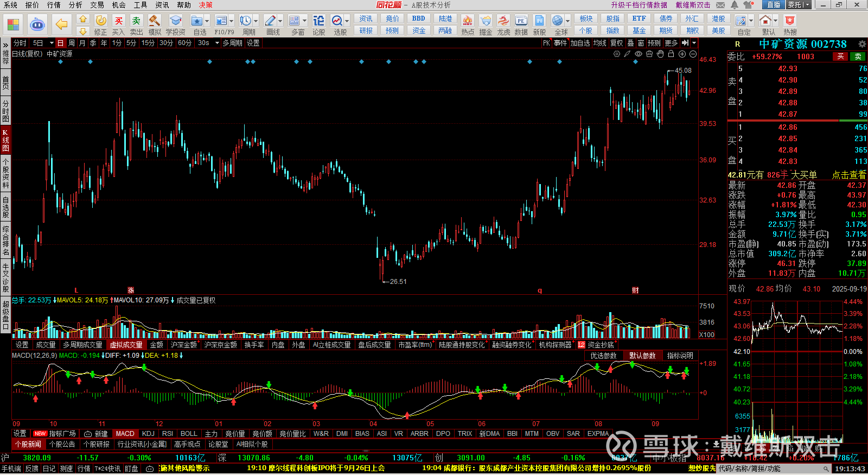Click the page-down yellow arrow icon

(x=83, y=31)
